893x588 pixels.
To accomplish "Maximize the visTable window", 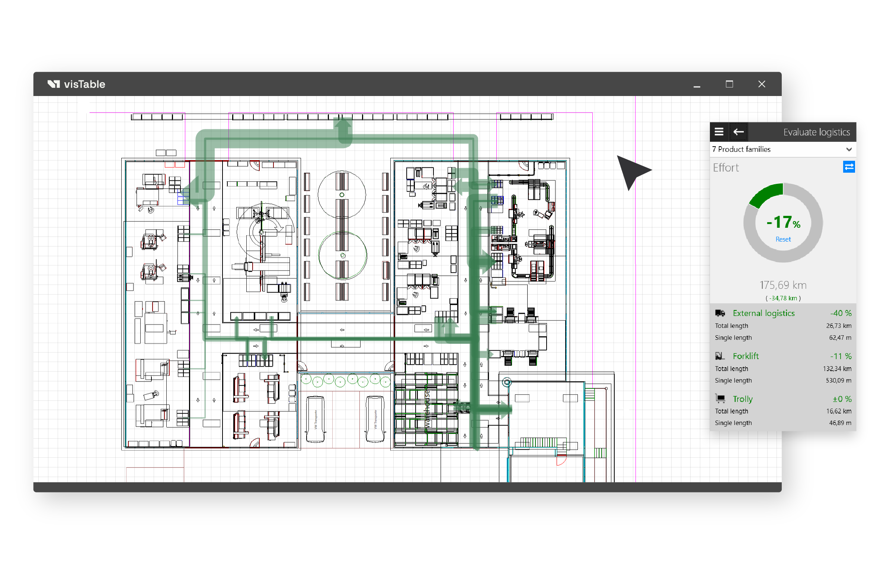I will click(x=729, y=84).
